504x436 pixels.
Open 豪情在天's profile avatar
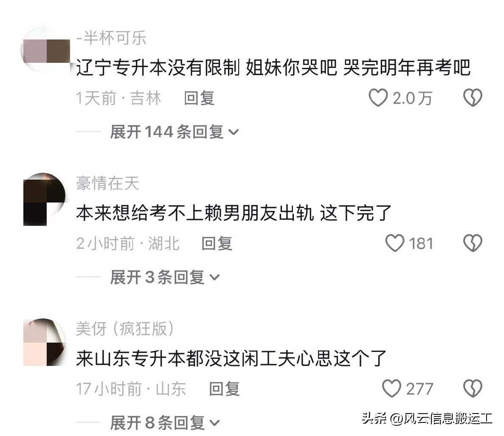44,199
